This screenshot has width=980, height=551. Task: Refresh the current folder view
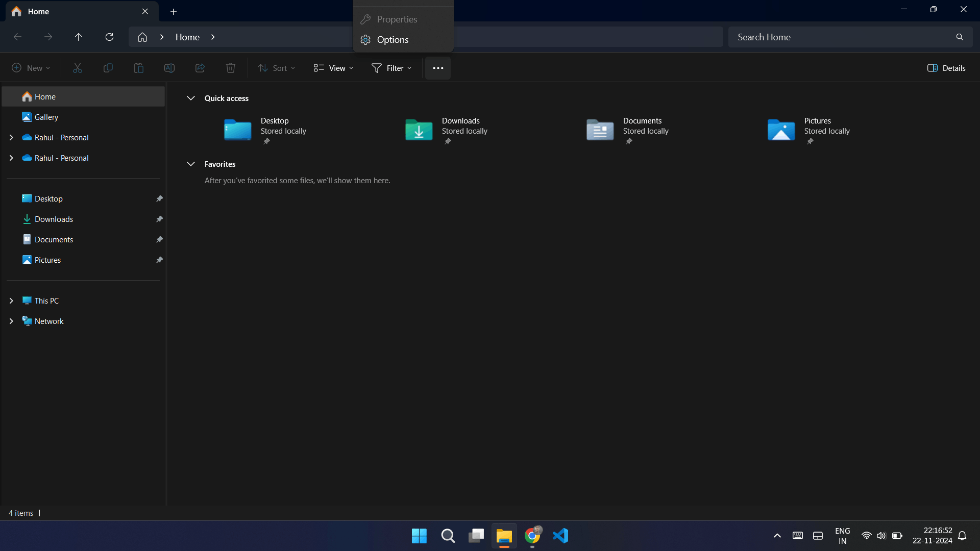pyautogui.click(x=109, y=37)
